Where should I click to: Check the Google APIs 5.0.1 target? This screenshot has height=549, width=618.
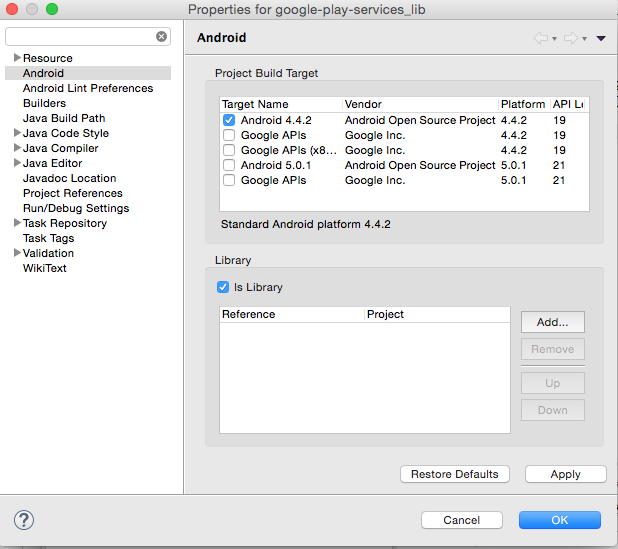229,180
